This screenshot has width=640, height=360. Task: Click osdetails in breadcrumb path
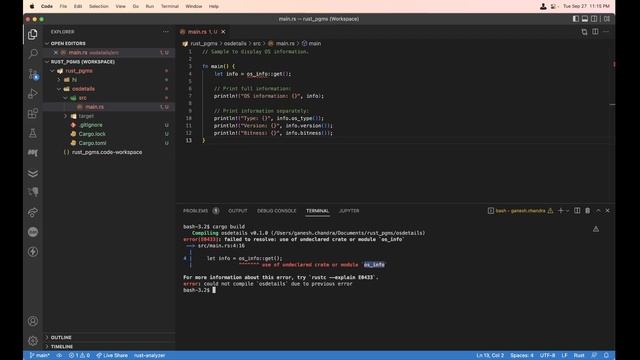point(235,43)
